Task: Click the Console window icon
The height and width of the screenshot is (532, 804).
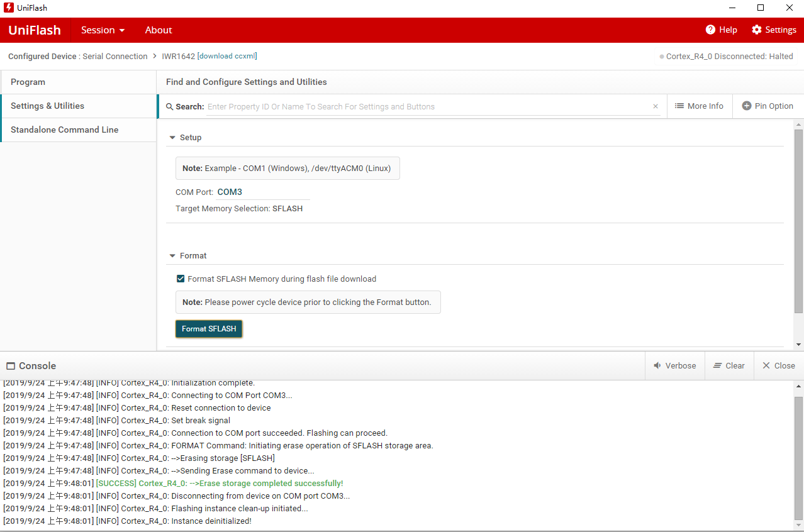Action: point(11,366)
